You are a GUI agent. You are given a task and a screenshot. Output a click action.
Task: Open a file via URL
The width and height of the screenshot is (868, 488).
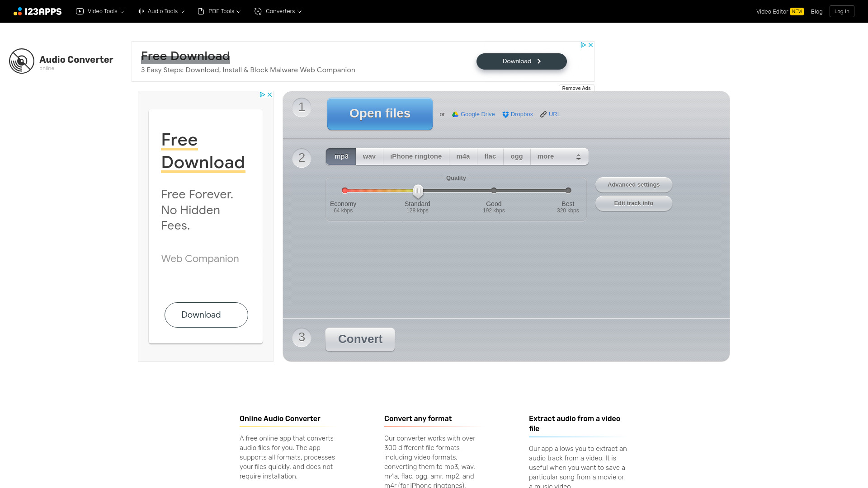[550, 114]
